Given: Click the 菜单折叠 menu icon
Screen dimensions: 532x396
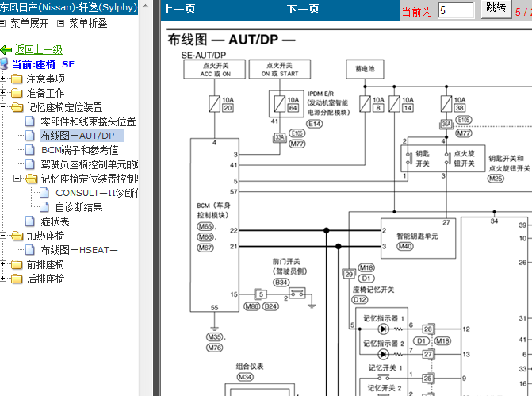Looking at the screenshot, I should [60, 23].
